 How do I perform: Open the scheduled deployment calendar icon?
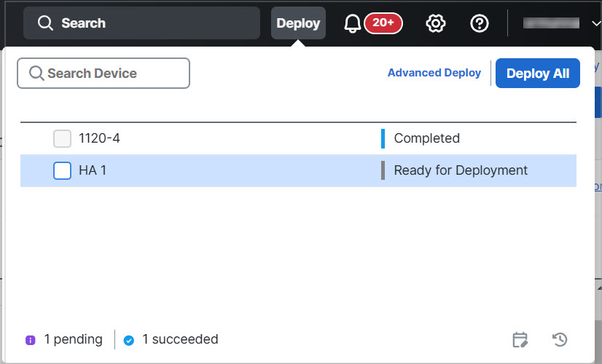pyautogui.click(x=520, y=339)
